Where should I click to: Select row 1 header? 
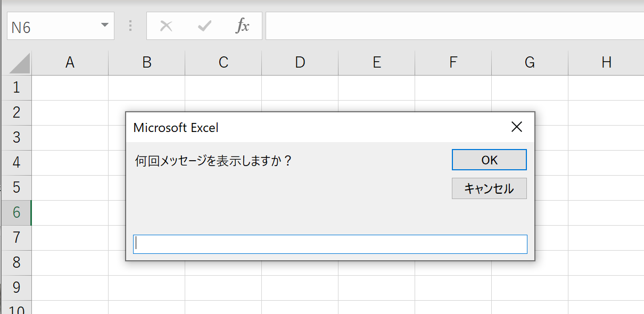click(x=16, y=88)
